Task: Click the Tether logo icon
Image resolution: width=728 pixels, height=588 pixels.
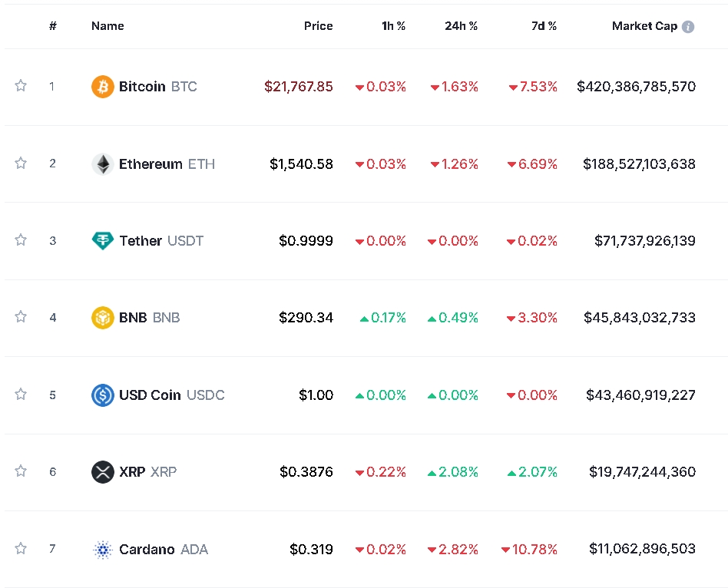Action: pyautogui.click(x=102, y=240)
